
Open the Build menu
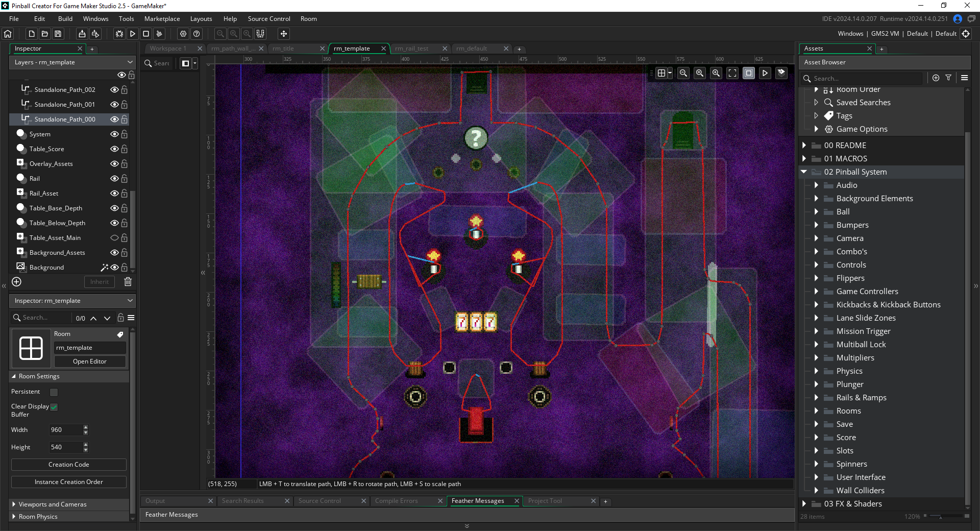point(65,19)
